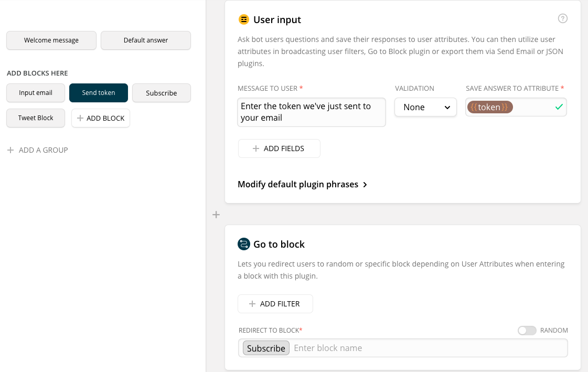Open the Tweet Block
This screenshot has height=372, width=588.
pyautogui.click(x=36, y=118)
